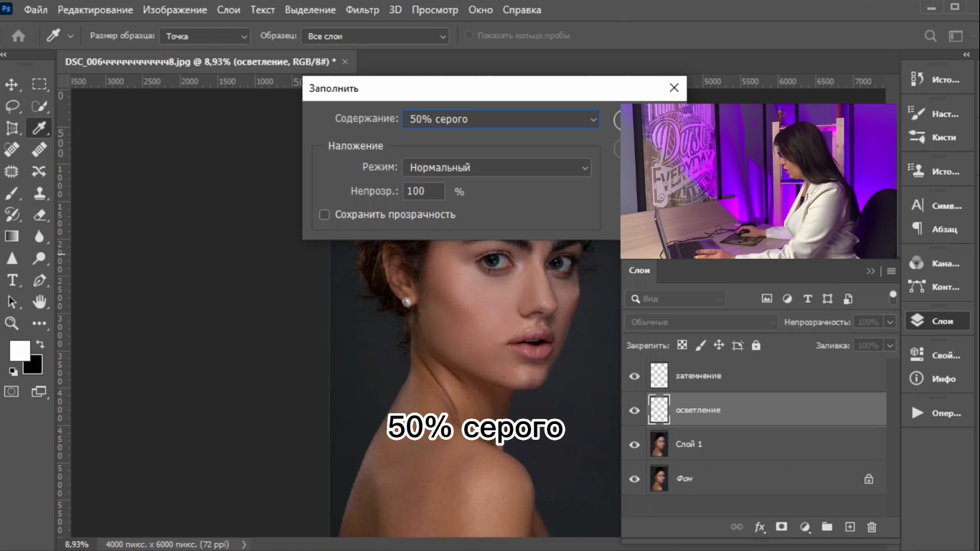Select the History Brush tool

pyautogui.click(x=12, y=215)
